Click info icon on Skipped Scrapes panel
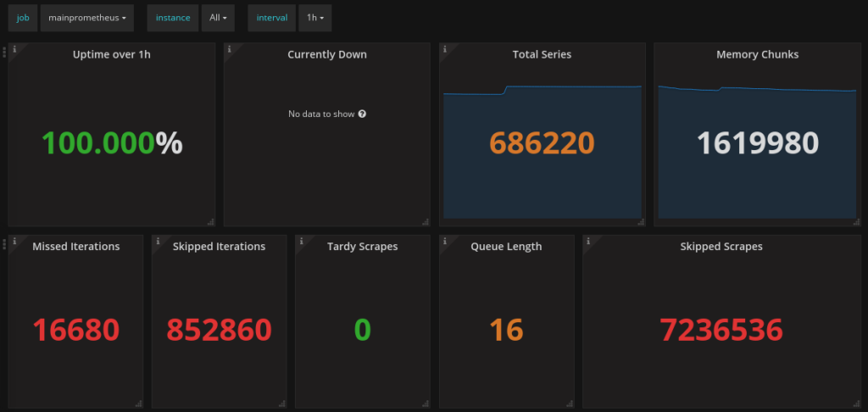This screenshot has width=868, height=412. (588, 242)
